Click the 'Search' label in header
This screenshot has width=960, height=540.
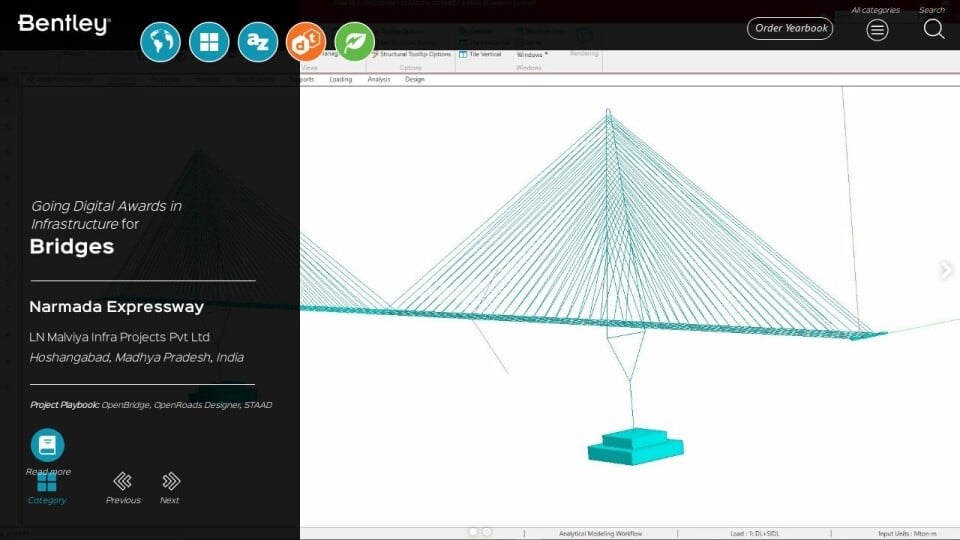point(932,10)
